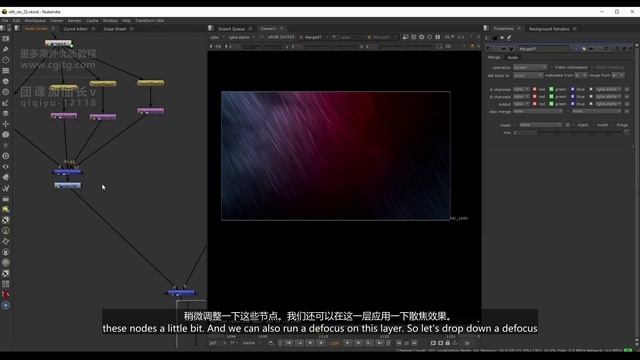Enable the mask invert checkbox
The image size is (640, 360).
(593, 125)
